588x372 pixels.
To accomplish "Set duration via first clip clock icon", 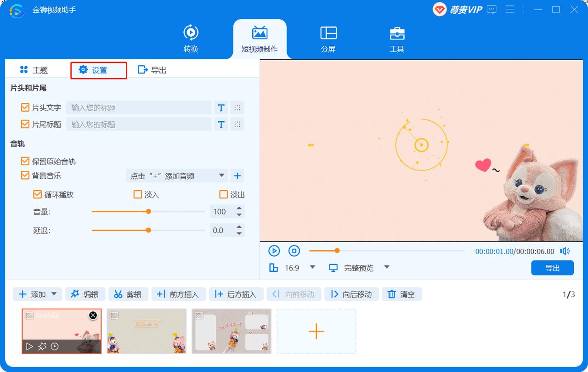I will (55, 346).
